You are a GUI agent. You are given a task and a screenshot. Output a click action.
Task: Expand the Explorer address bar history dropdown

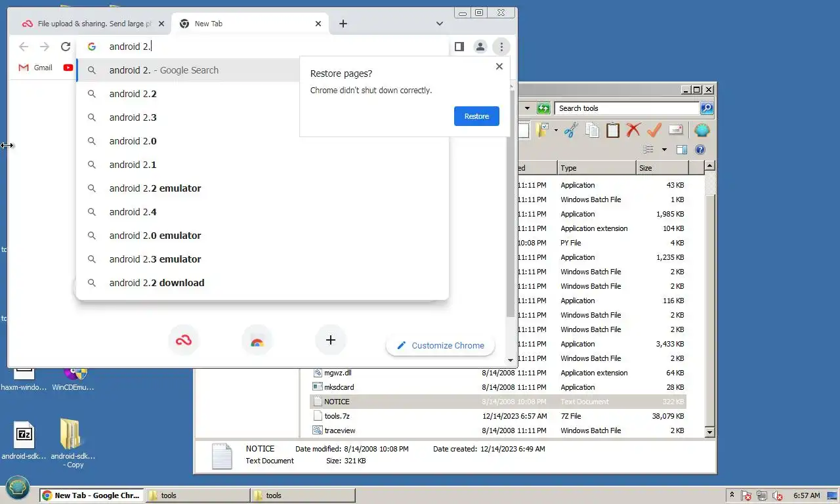527,108
